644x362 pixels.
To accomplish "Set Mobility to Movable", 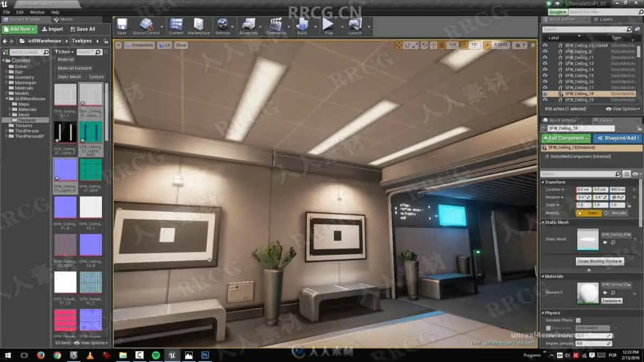I will [x=616, y=213].
